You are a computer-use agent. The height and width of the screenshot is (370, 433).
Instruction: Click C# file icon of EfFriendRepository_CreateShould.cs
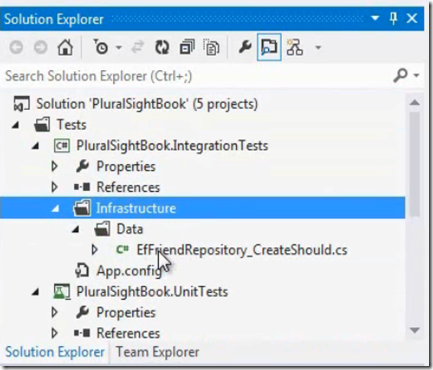[x=122, y=249]
